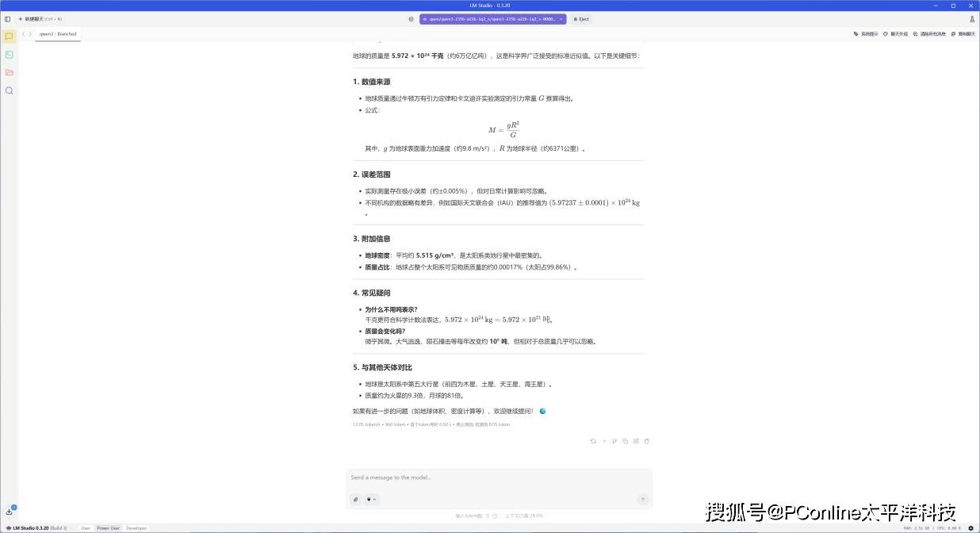Open 系统提示 system prompt editor
The width and height of the screenshot is (980, 533).
coord(866,34)
